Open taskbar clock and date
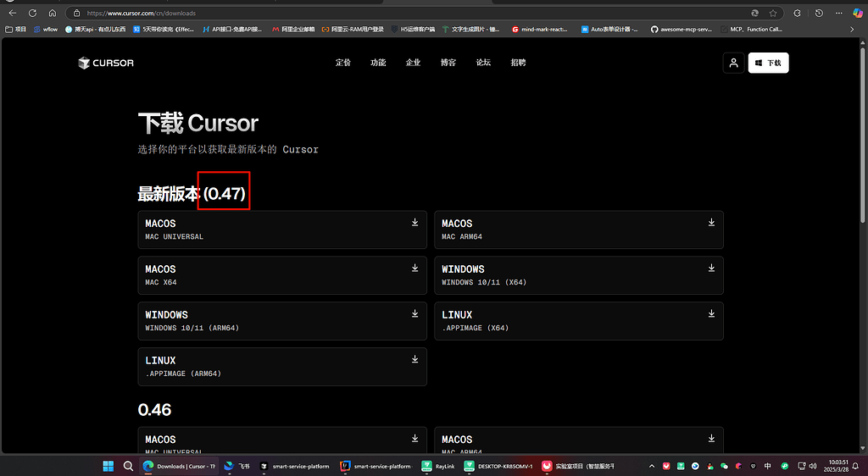This screenshot has width=868, height=476. click(835, 466)
